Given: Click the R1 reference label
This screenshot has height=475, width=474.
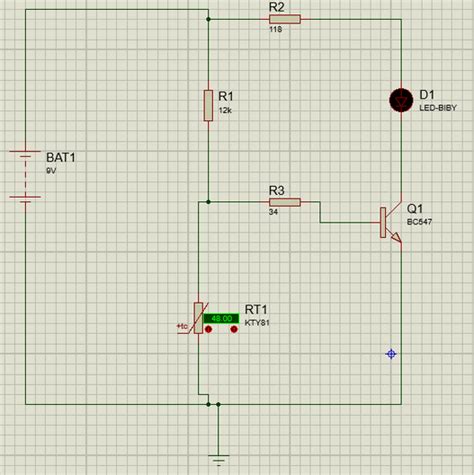Looking at the screenshot, I should click(x=226, y=96).
